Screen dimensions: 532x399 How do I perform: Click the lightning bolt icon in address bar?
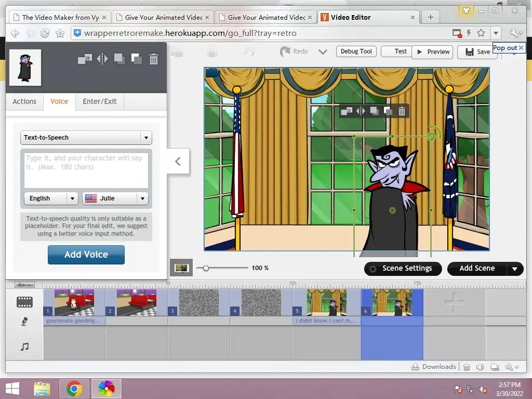(469, 33)
